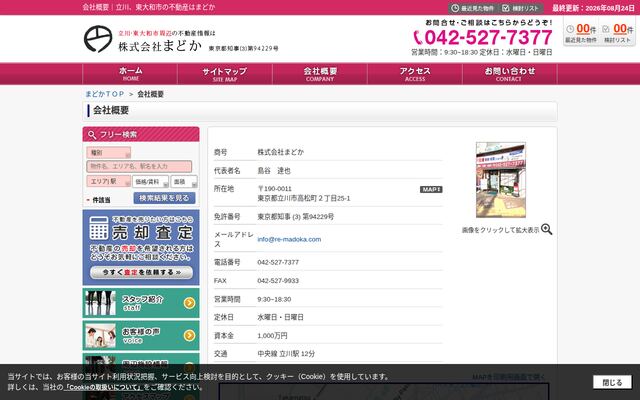This screenshot has height=400, width=640.
Task: Open the storefront photo thumbnail
Action: 501,180
